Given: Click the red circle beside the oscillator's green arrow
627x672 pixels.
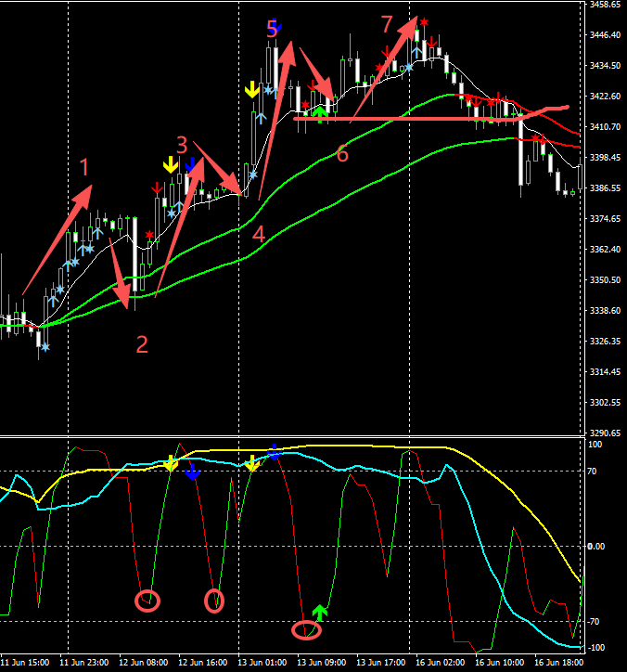Looking at the screenshot, I should [x=306, y=630].
